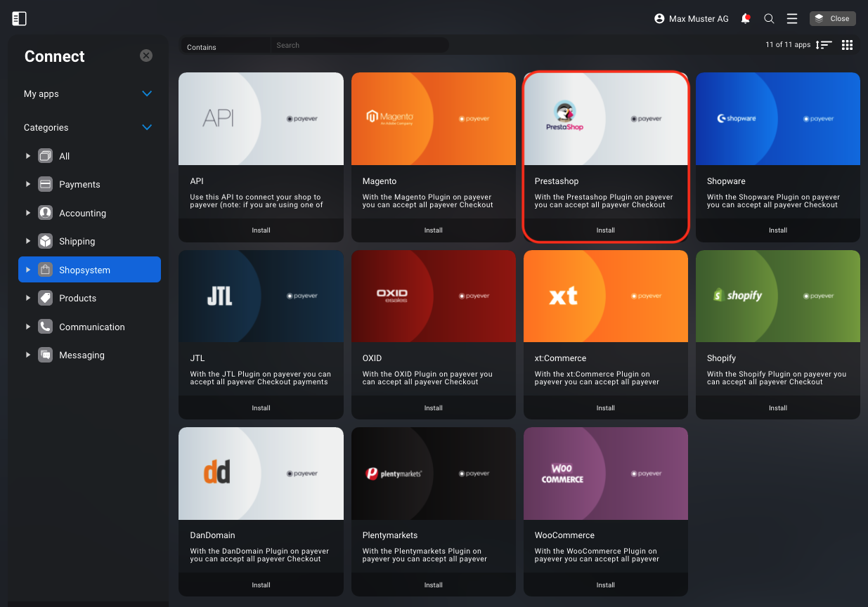The height and width of the screenshot is (607, 868).
Task: Expand the Communication category arrow
Action: pyautogui.click(x=28, y=327)
